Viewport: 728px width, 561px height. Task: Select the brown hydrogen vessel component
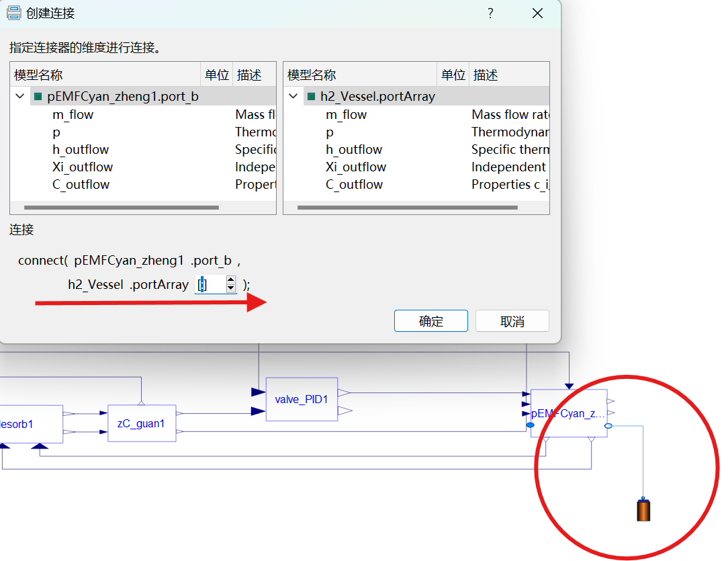[643, 509]
